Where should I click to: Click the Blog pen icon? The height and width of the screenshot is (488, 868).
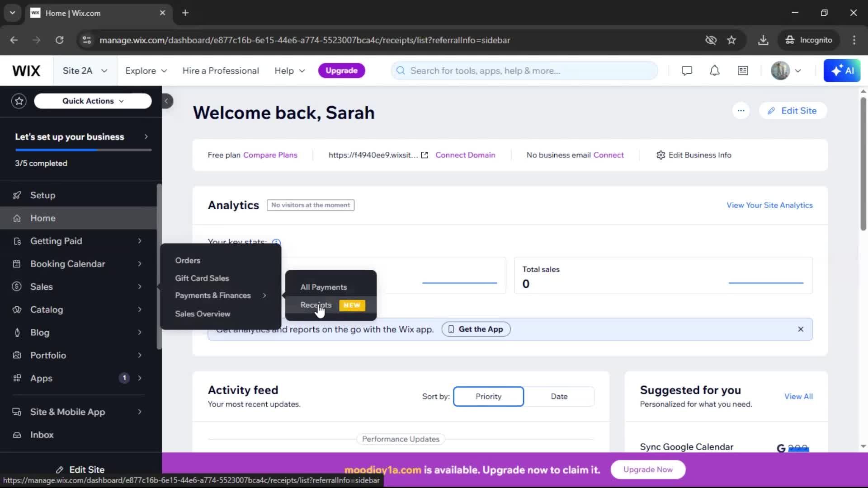[17, 333]
